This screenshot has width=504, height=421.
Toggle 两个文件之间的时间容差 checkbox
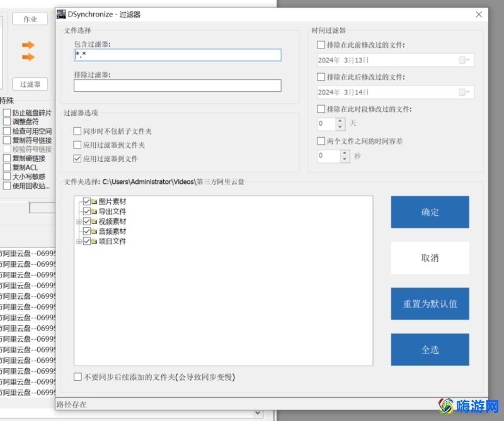[x=321, y=141]
